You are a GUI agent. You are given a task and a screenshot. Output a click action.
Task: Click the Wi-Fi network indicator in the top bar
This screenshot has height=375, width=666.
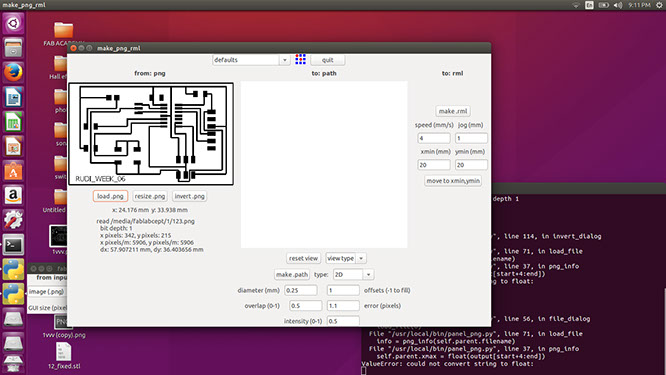point(576,5)
